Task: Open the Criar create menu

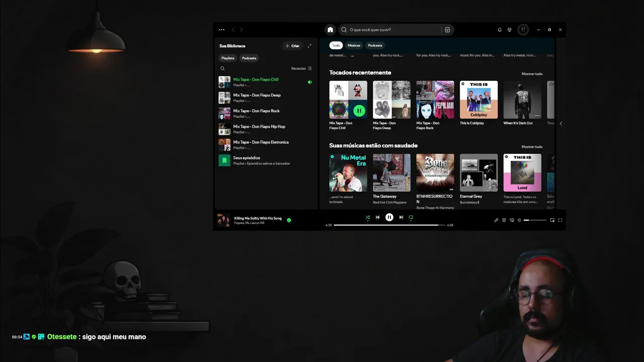Action: (292, 46)
